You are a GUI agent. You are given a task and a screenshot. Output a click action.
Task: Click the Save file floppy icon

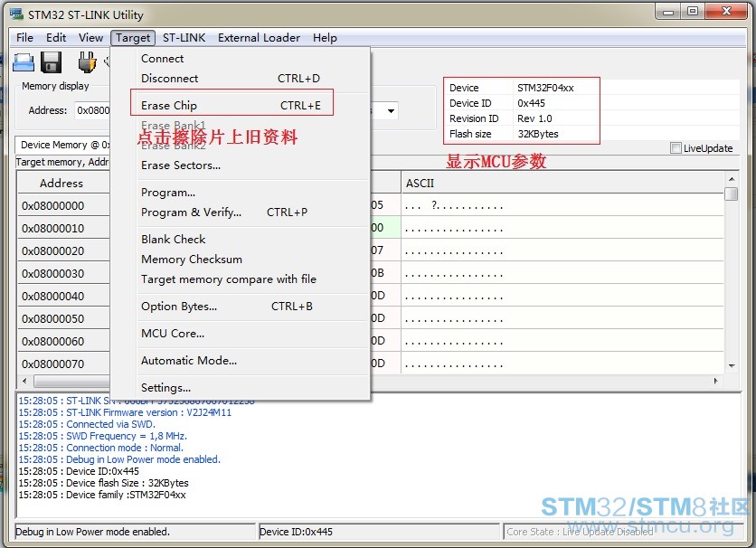pyautogui.click(x=52, y=62)
